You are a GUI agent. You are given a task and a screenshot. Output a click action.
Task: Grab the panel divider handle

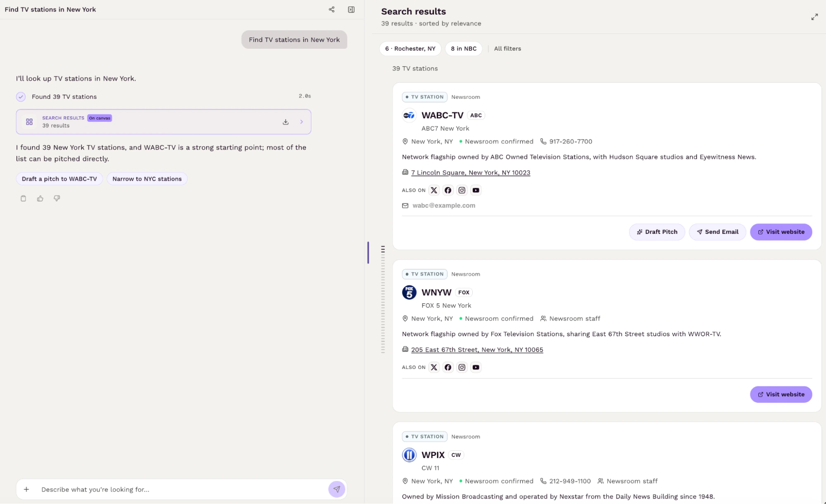pyautogui.click(x=368, y=252)
